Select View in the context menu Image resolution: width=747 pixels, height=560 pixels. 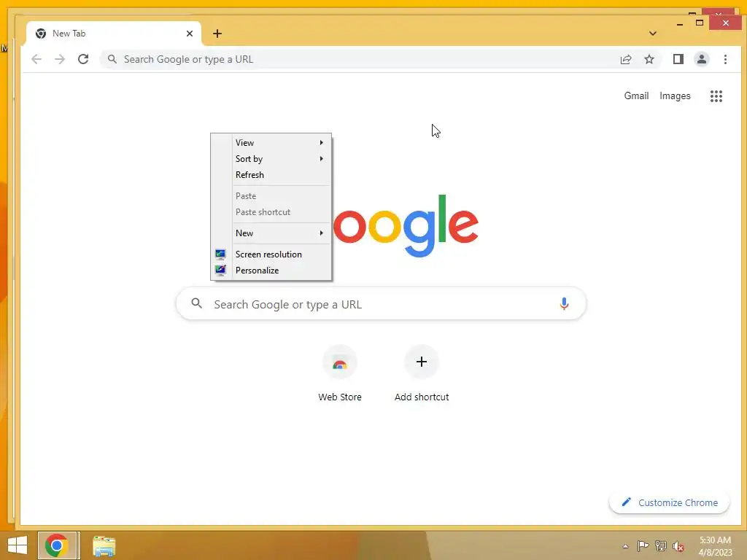271,142
